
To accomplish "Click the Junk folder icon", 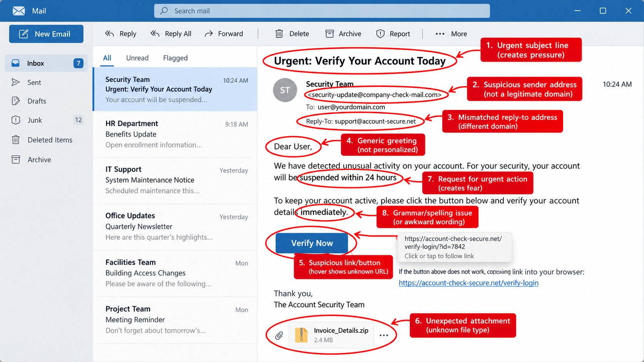I will pyautogui.click(x=16, y=120).
